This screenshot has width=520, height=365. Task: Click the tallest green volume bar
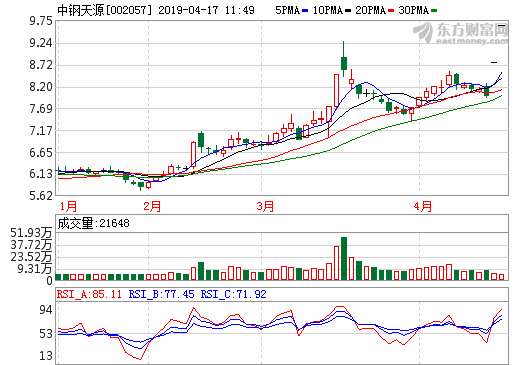tap(344, 259)
